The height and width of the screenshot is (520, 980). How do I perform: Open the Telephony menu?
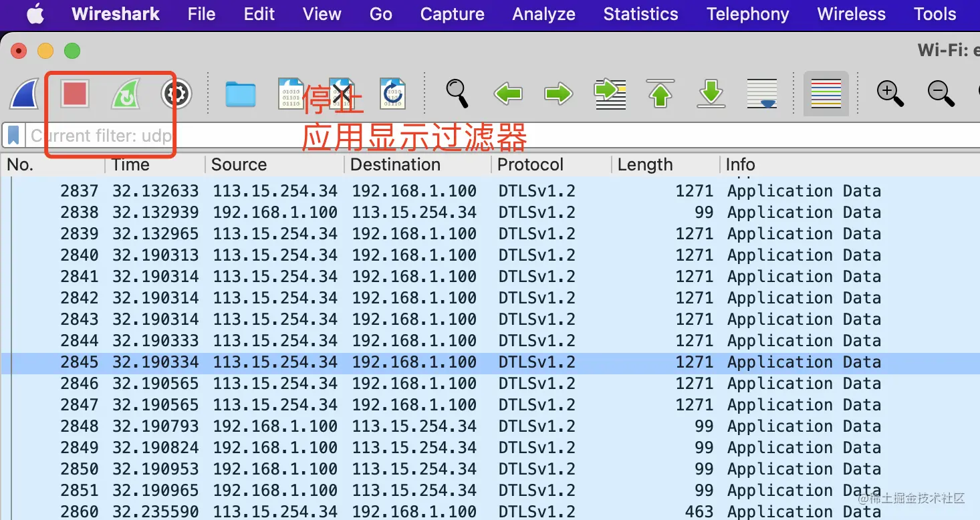point(747,14)
